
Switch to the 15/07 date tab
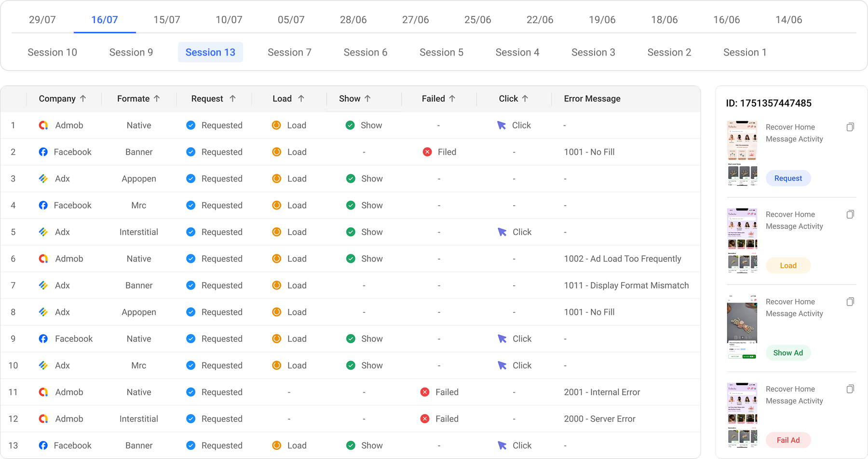(x=166, y=20)
